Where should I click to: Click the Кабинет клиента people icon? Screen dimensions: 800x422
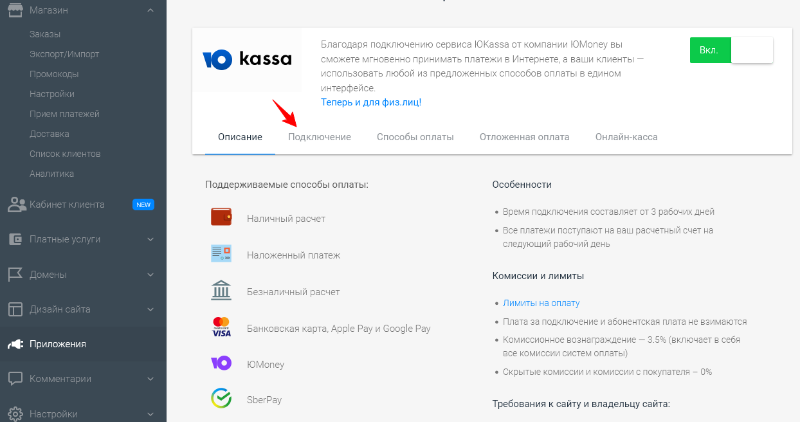(x=16, y=205)
